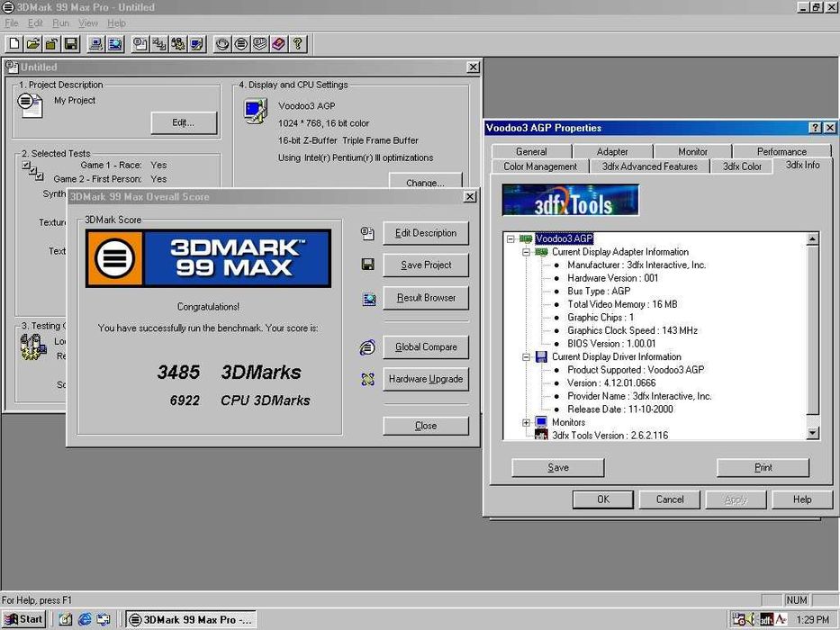Select Voodoo3 AGP tree root item
The image size is (840, 630).
pyautogui.click(x=565, y=238)
